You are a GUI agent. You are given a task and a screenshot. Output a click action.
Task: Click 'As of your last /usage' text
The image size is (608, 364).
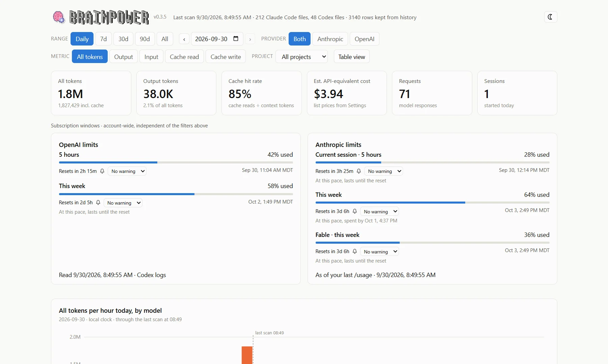coord(375,275)
